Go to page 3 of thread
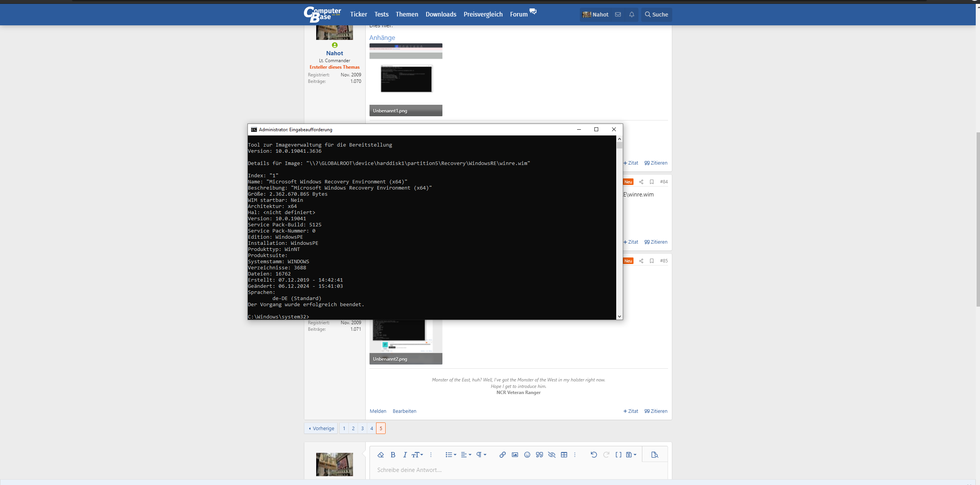 tap(362, 428)
